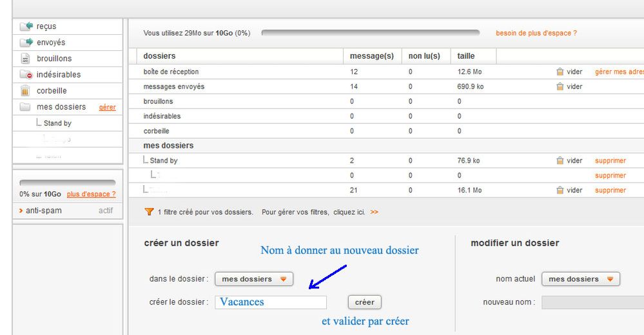The width and height of the screenshot is (644, 335).
Task: Delete Stand by folder with supprimer
Action: 610,161
